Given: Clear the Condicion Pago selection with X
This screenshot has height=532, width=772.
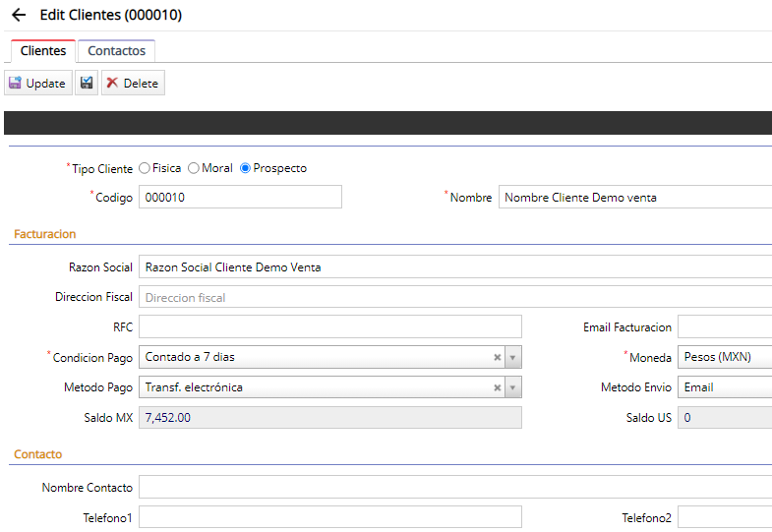Looking at the screenshot, I should tap(498, 357).
